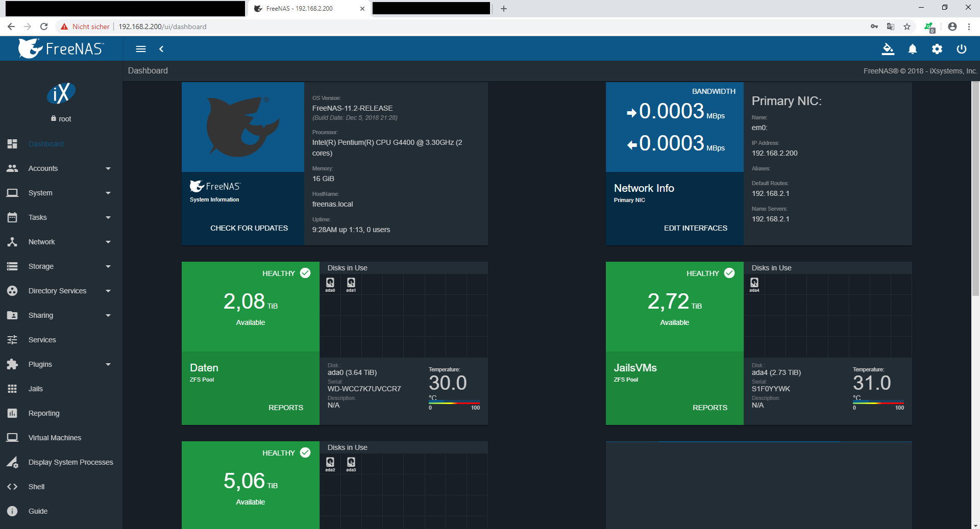Viewport: 980px width, 529px height.
Task: Toggle the hamburger sidebar menu
Action: pos(141,49)
